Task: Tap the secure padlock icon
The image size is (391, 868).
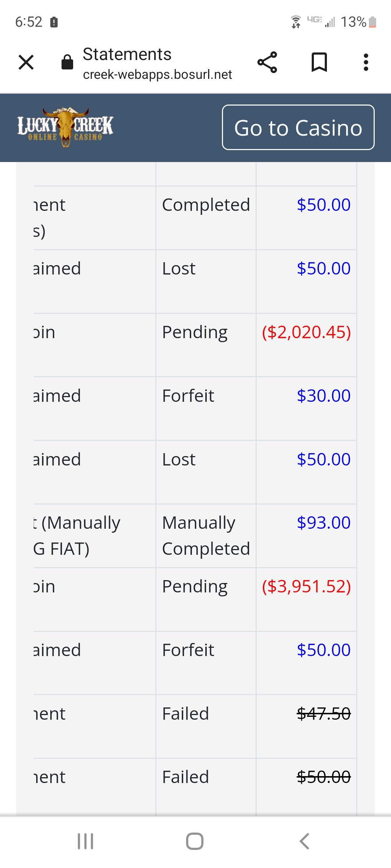Action: tap(67, 62)
